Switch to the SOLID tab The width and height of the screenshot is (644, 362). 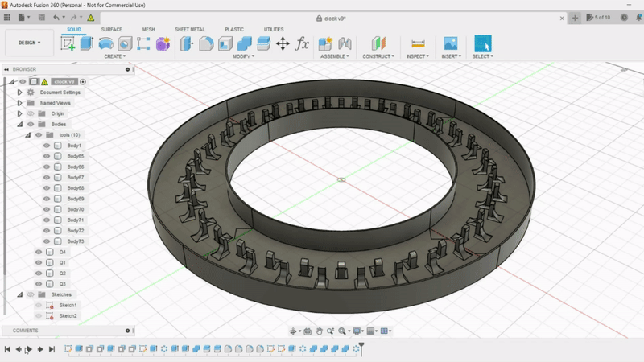(x=74, y=30)
